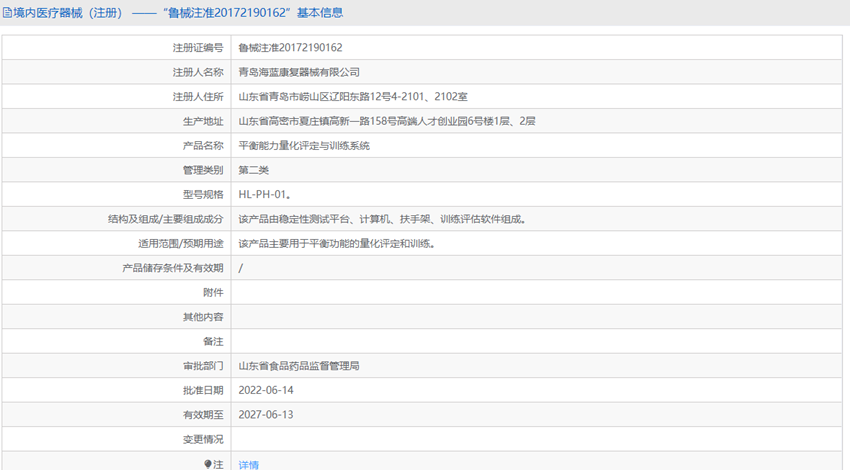The image size is (850, 470).
Task: Select the 第二类 category value
Action: click(254, 170)
